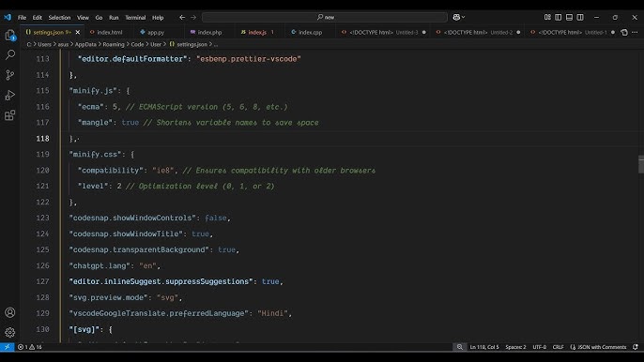Viewport: 644px width, 362px height.
Task: Open the Terminal menu
Action: coord(135,17)
